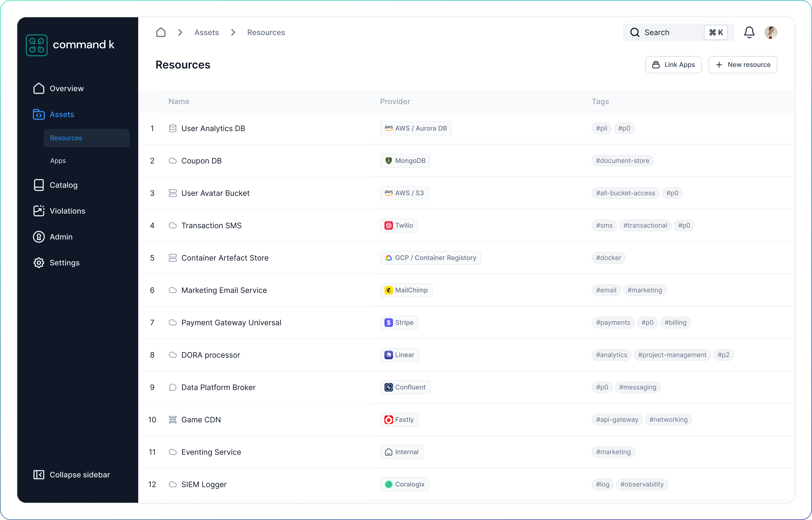Click the cloud icon beside Transaction SMS
This screenshot has height=520, width=812.
coord(173,226)
